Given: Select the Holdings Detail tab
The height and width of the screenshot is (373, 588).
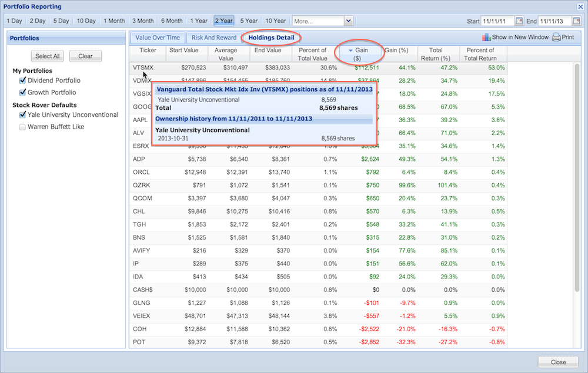Looking at the screenshot, I should coord(271,38).
